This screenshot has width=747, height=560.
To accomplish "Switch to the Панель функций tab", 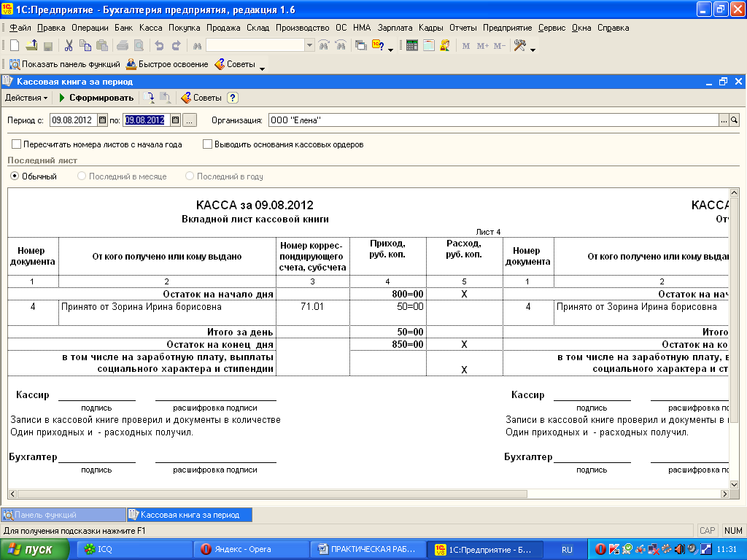I will [63, 515].
